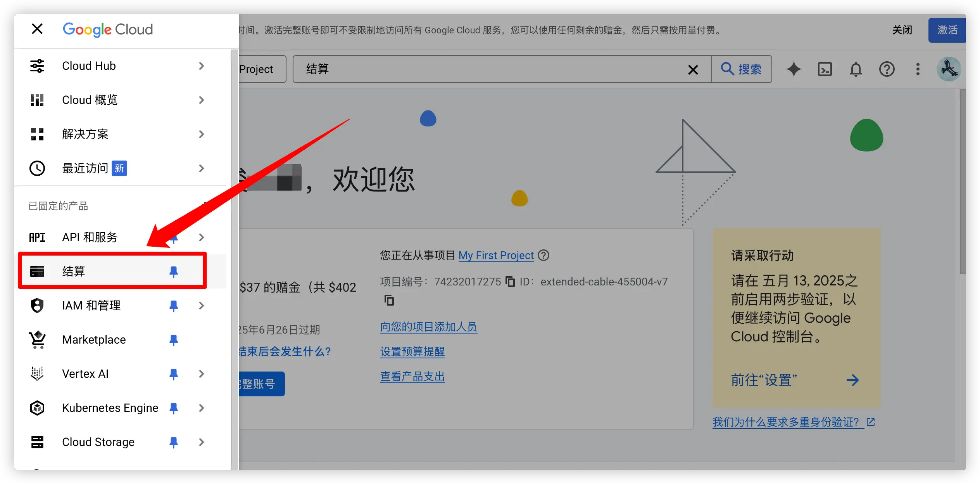Click the 结算 credit card icon
The width and height of the screenshot is (980, 484).
(37, 271)
